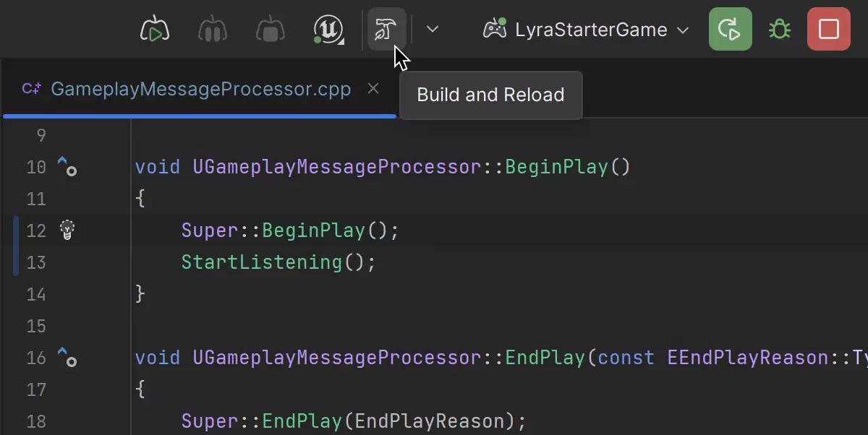Close the GameplayMessageProcessor.cpp tab

tap(373, 89)
